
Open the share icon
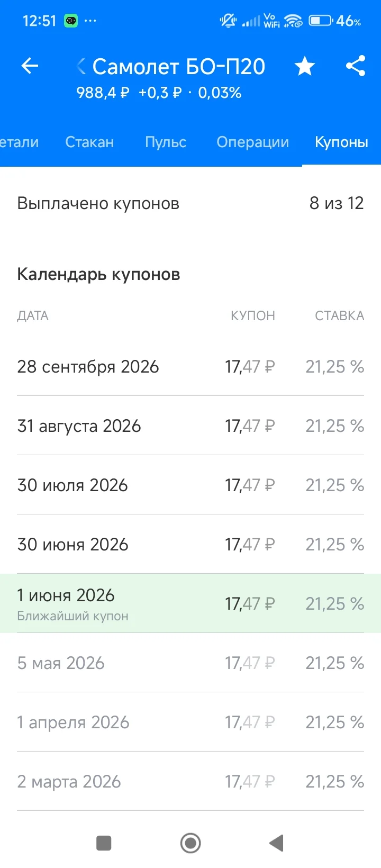(356, 66)
